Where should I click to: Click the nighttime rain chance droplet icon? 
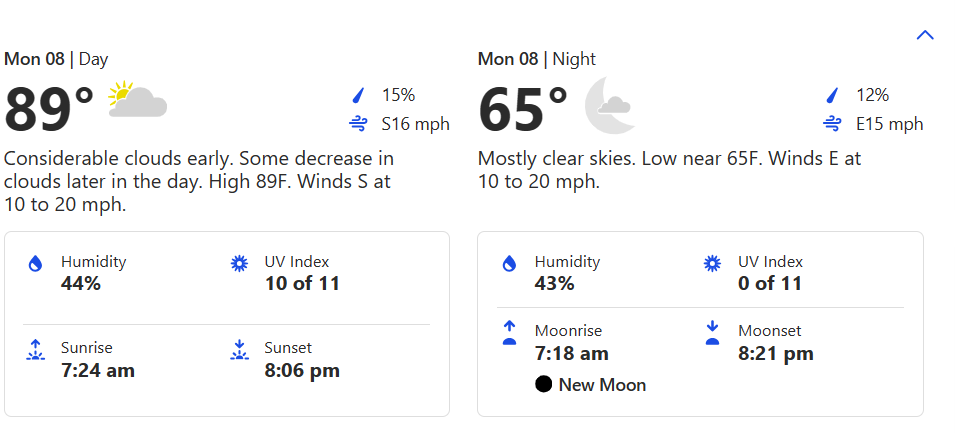[x=831, y=96]
